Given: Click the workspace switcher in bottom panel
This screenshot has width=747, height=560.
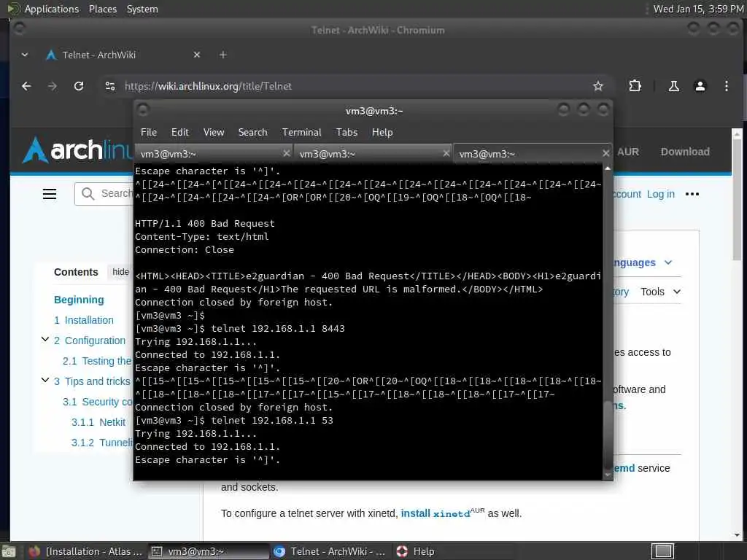Looking at the screenshot, I should coord(662,551).
